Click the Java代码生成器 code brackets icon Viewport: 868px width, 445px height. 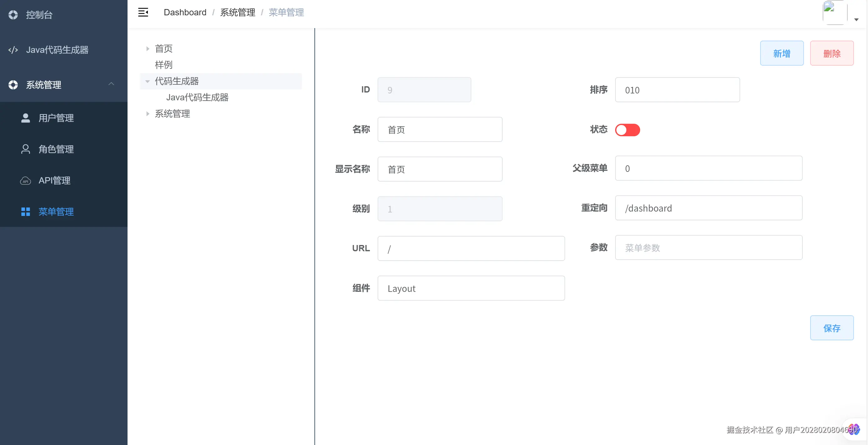click(x=13, y=50)
